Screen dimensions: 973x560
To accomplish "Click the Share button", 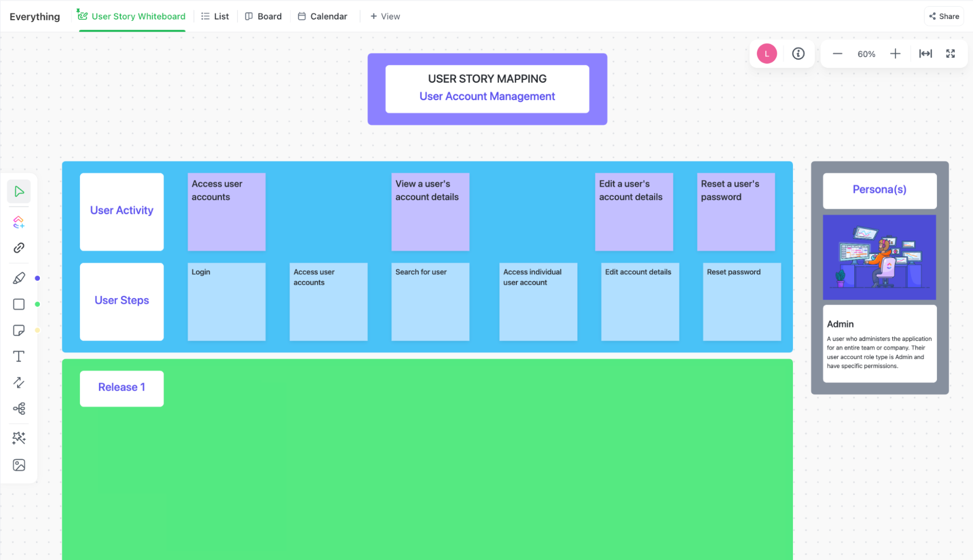I will click(x=944, y=17).
